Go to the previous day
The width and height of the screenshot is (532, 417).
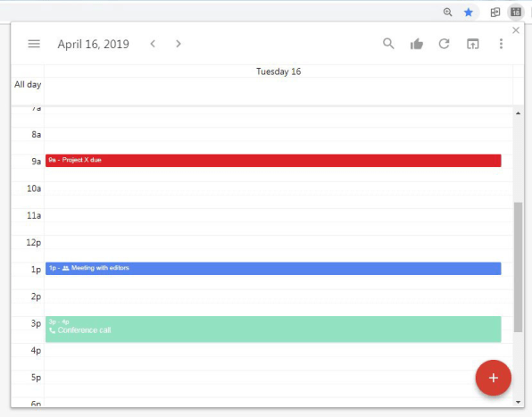pos(153,44)
